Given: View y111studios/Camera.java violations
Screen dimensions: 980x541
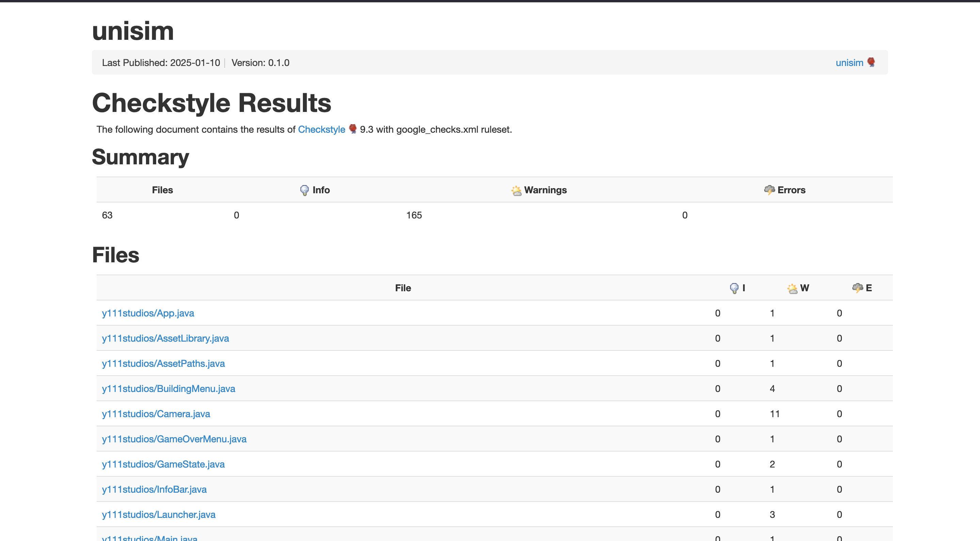Looking at the screenshot, I should 156,413.
